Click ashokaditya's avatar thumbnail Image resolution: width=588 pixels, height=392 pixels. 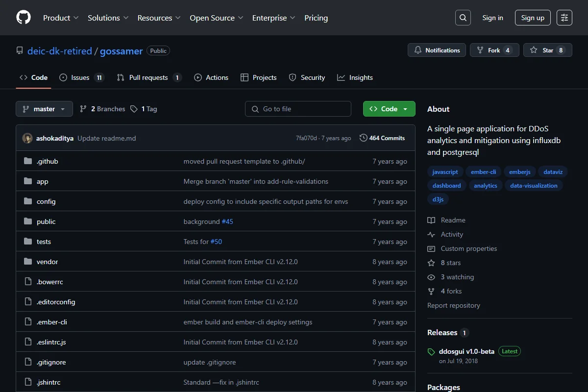(x=27, y=138)
